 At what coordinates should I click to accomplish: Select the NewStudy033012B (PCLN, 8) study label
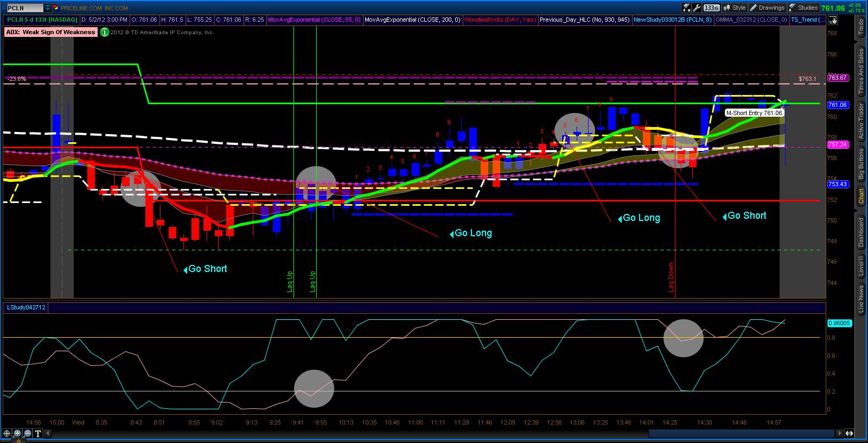pos(673,20)
